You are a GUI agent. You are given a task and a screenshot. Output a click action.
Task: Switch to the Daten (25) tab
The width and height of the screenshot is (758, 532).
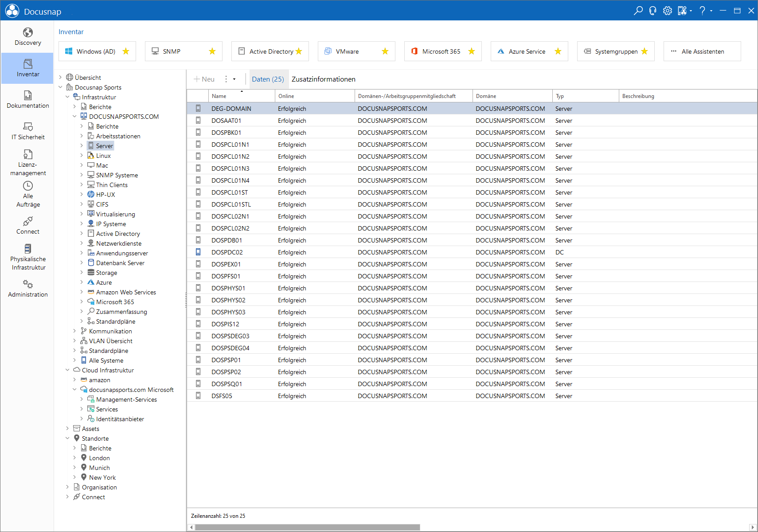[268, 79]
